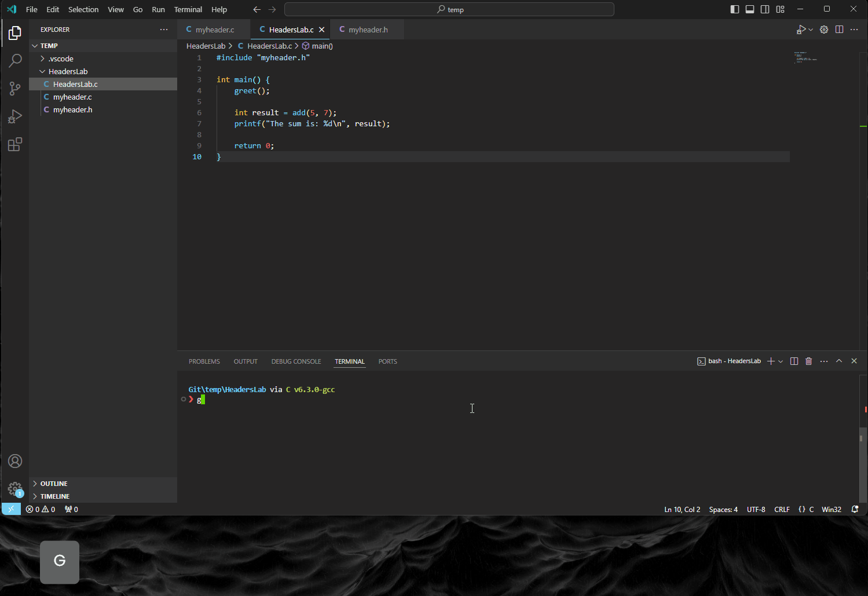
Task: Open the Terminal menu
Action: pyautogui.click(x=188, y=9)
